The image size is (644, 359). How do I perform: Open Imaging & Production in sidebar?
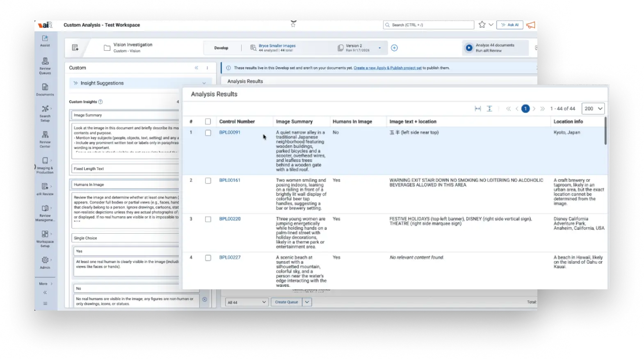coord(45,165)
